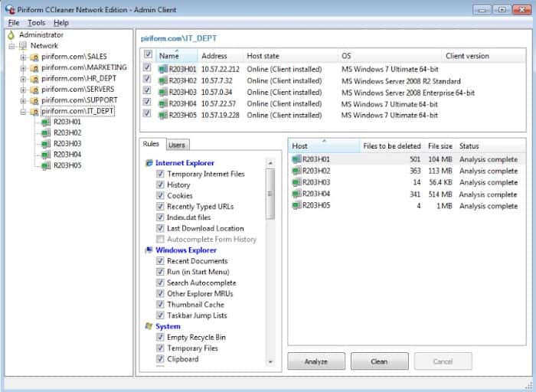
Task: Switch to the Users tab
Action: 177,145
